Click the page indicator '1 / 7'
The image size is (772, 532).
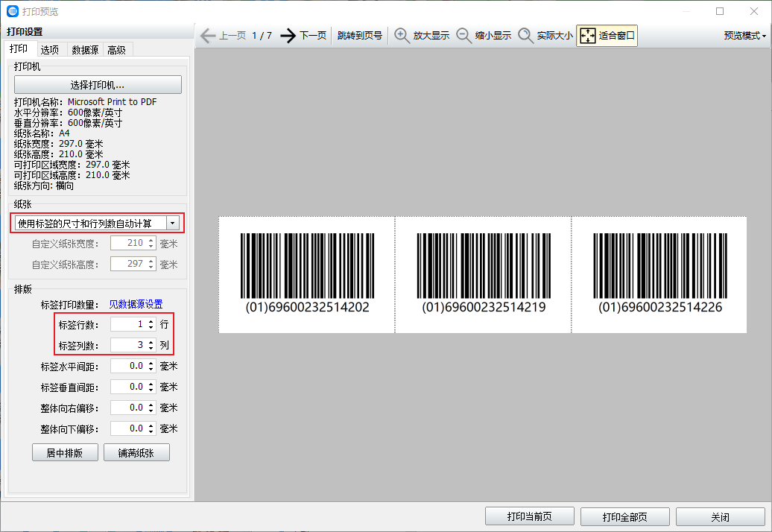tap(262, 36)
